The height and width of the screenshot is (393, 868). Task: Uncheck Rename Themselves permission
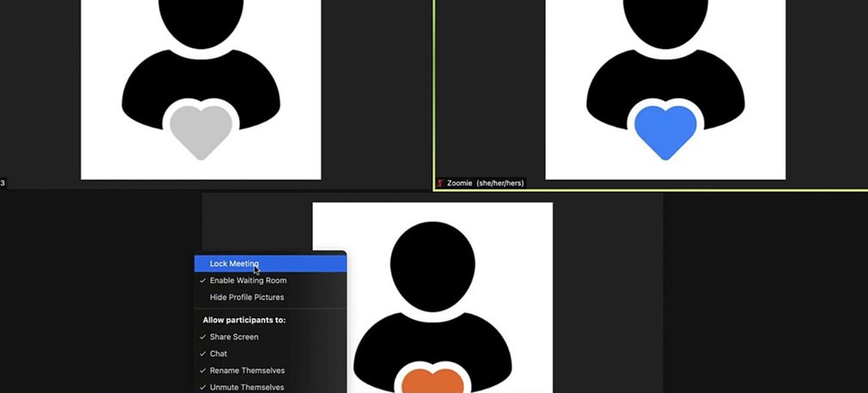point(247,371)
